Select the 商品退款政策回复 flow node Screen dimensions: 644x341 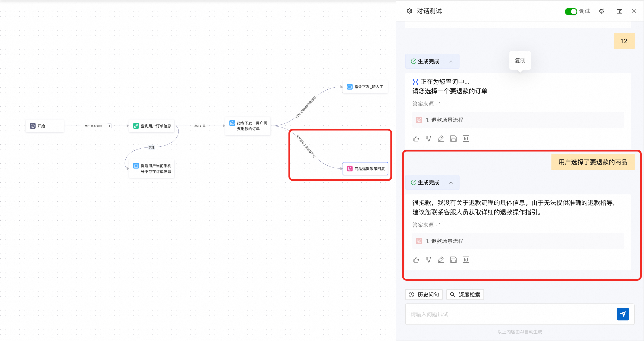(365, 169)
